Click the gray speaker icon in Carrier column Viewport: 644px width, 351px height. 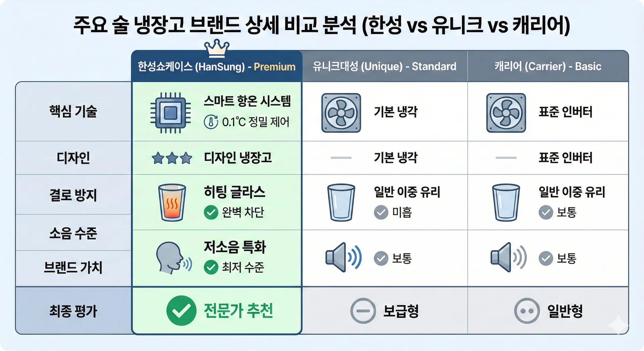[508, 257]
